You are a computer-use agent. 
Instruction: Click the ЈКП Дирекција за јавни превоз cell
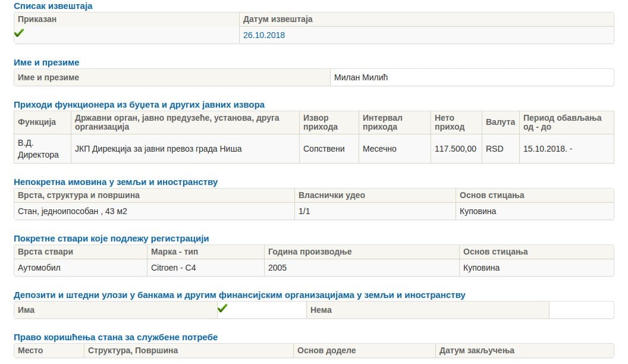click(x=158, y=149)
